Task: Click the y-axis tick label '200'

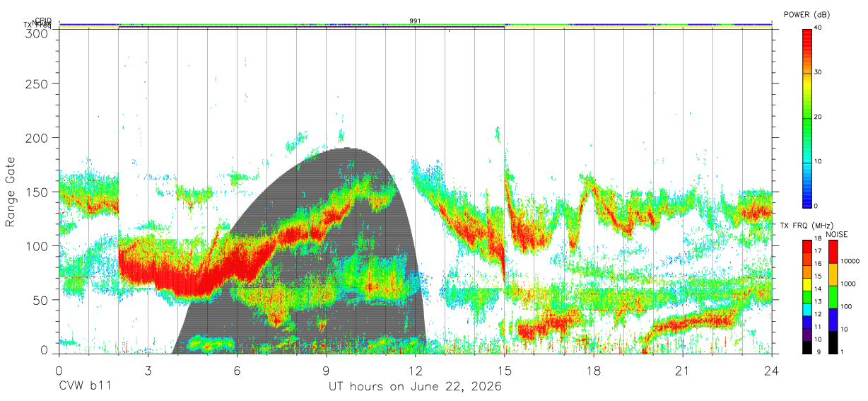Action: click(x=37, y=138)
